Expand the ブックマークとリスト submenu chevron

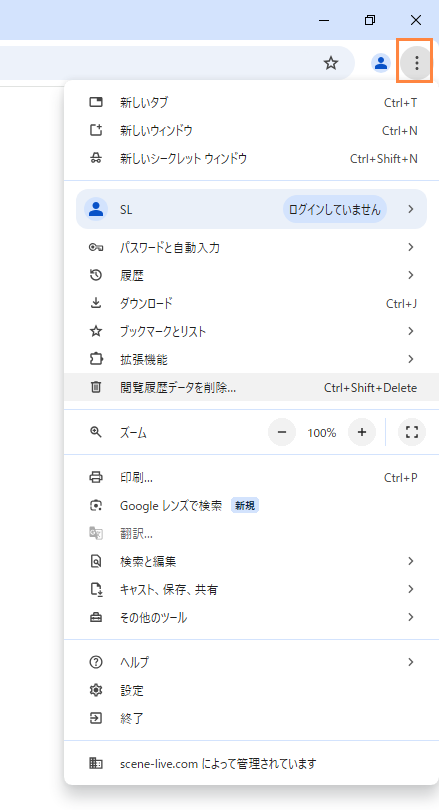tap(411, 331)
